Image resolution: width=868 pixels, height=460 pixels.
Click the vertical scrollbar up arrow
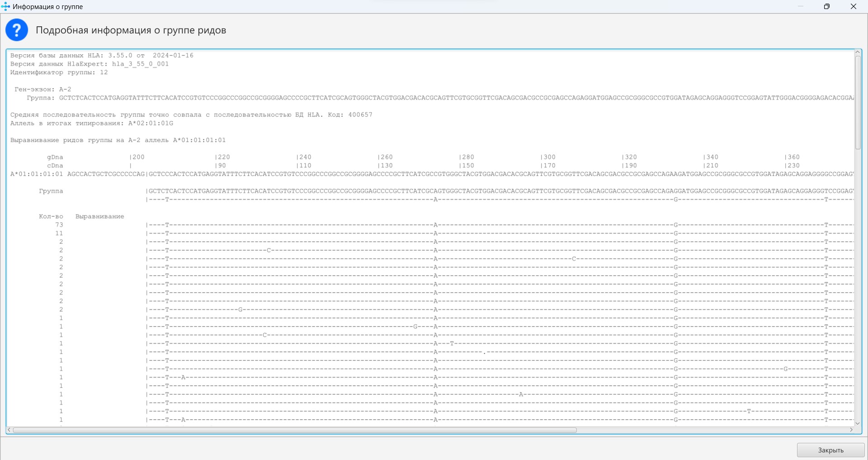[x=858, y=52]
